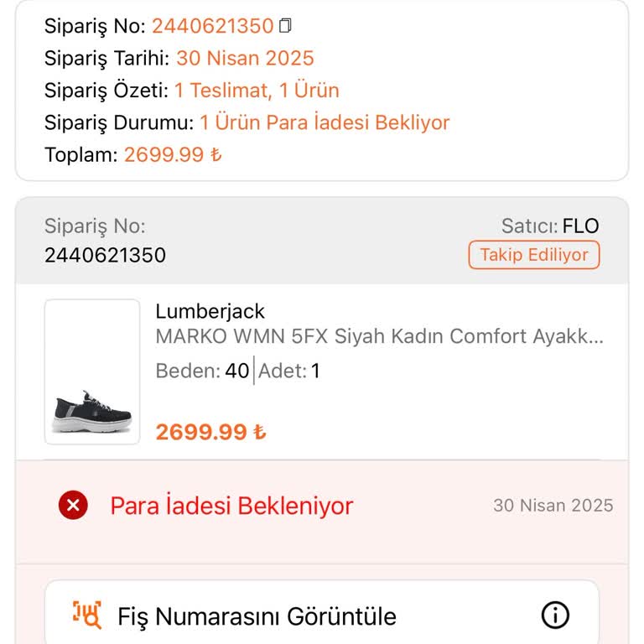Click order date 30 Nisan 2025 in summary

click(245, 59)
